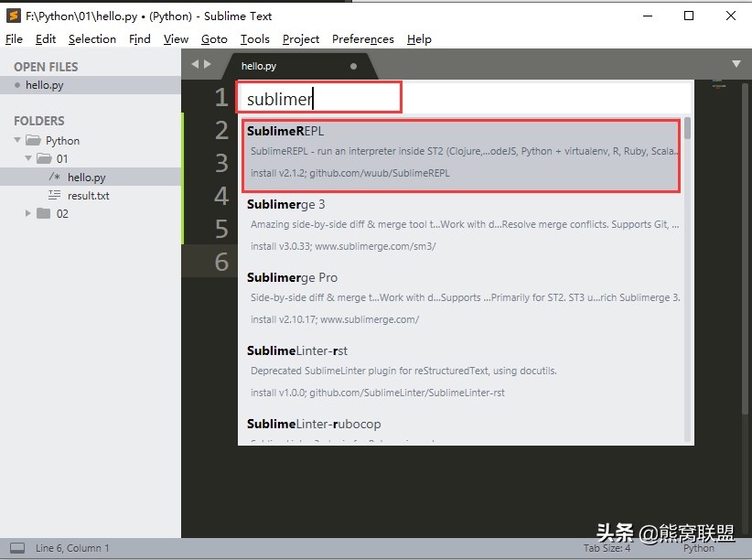Click the minimap code preview

click(719, 84)
